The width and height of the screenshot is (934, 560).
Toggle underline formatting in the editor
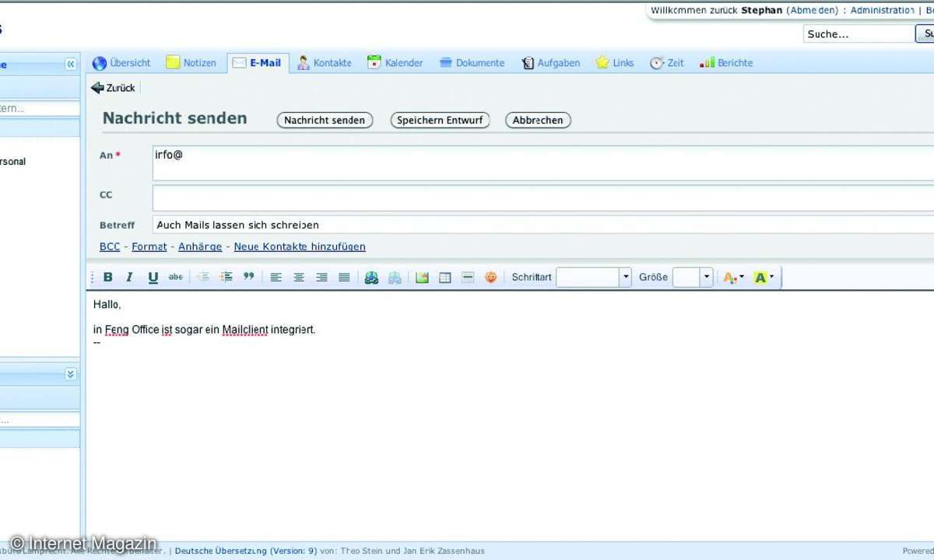click(x=153, y=277)
